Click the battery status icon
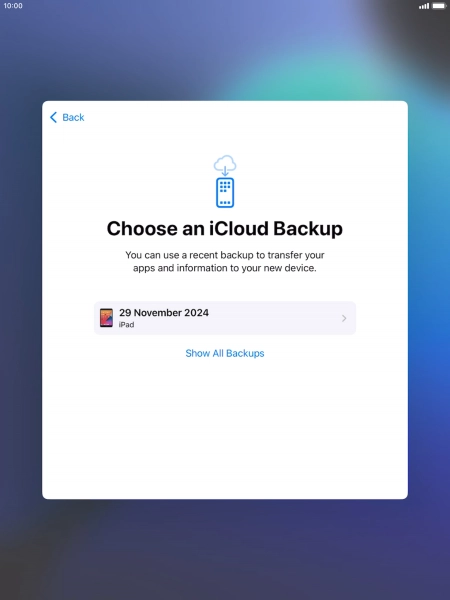Image resolution: width=450 pixels, height=600 pixels. coord(439,6)
